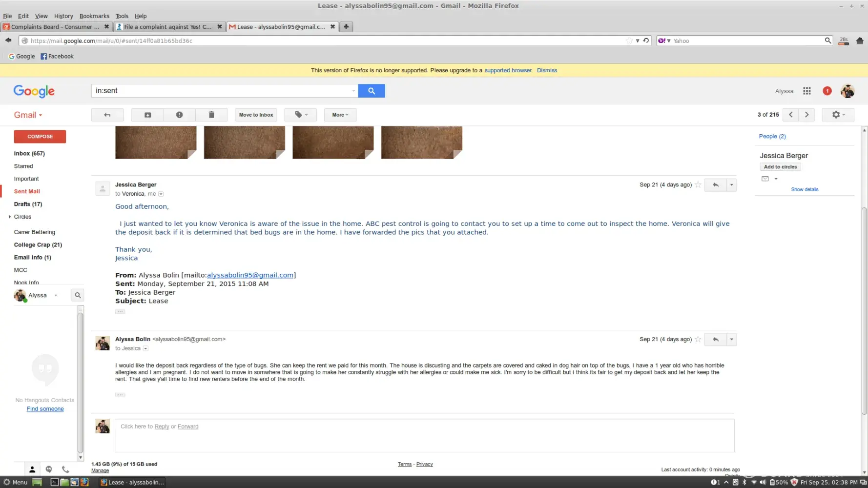Click the blue search button
Image resolution: width=868 pixels, height=488 pixels.
pyautogui.click(x=371, y=91)
